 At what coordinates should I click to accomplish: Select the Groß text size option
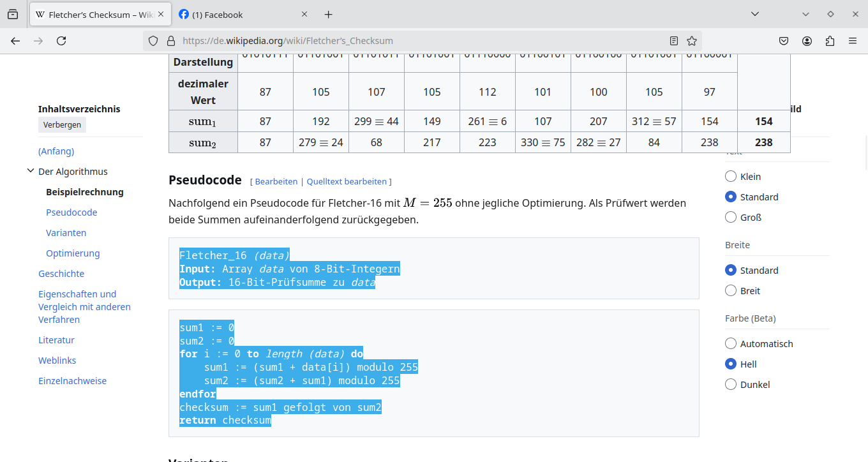[x=730, y=217]
